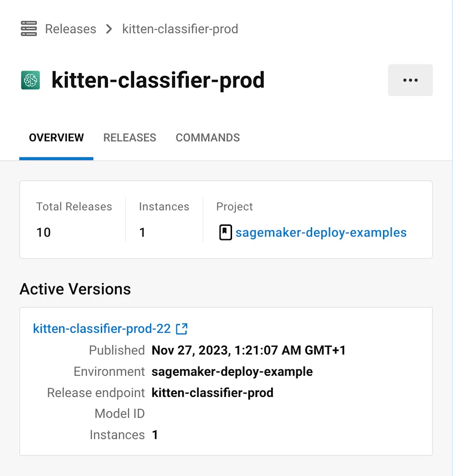Open kitten-classifier-prod-22 in new window via external-link icon
The height and width of the screenshot is (476, 453).
coord(182,328)
